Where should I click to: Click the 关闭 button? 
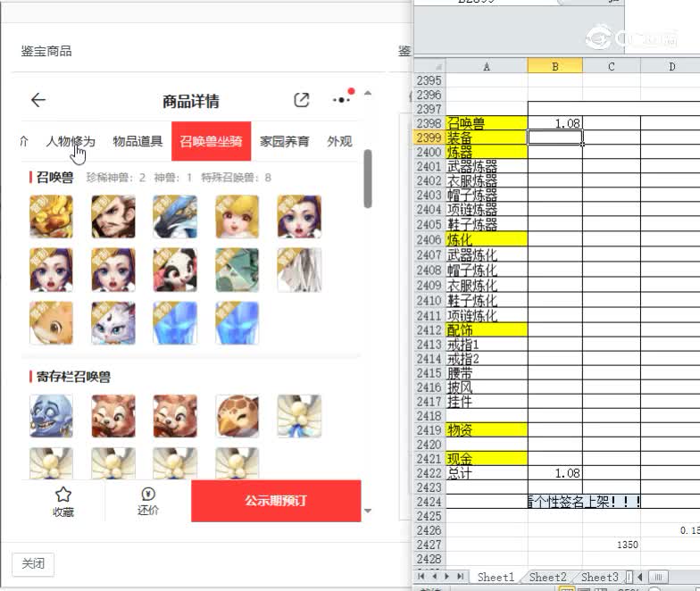(x=33, y=564)
